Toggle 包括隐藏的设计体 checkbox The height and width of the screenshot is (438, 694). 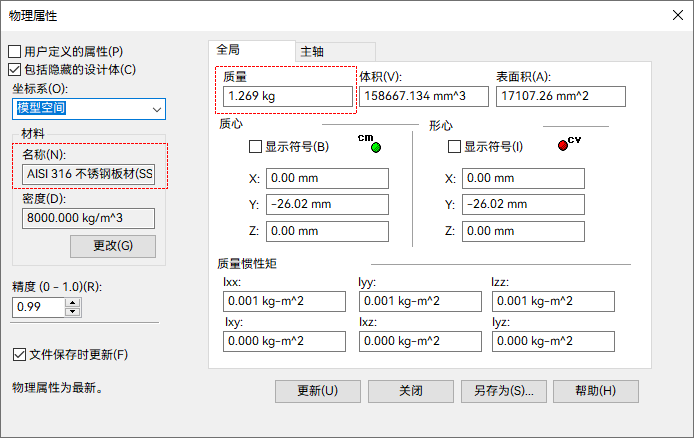click(x=15, y=69)
